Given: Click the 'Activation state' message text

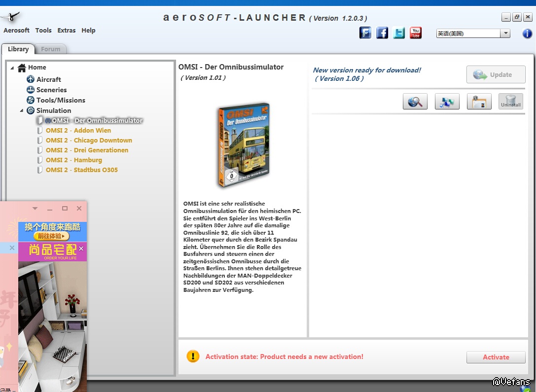Looking at the screenshot, I should (x=284, y=357).
